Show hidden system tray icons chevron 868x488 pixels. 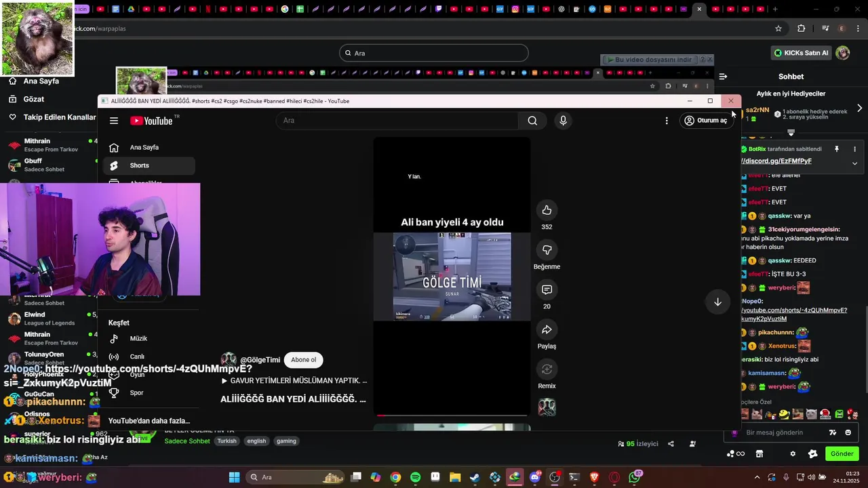click(757, 477)
